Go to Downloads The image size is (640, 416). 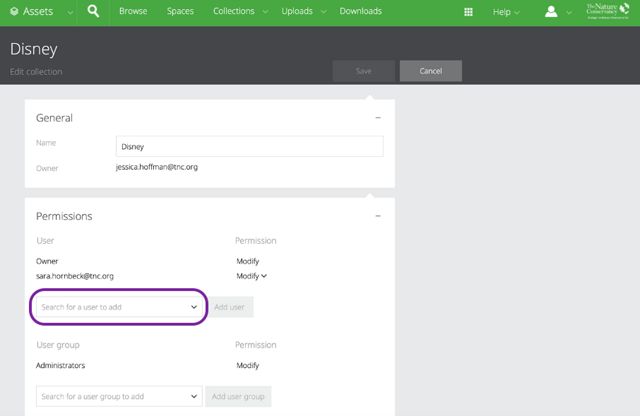[x=360, y=12]
